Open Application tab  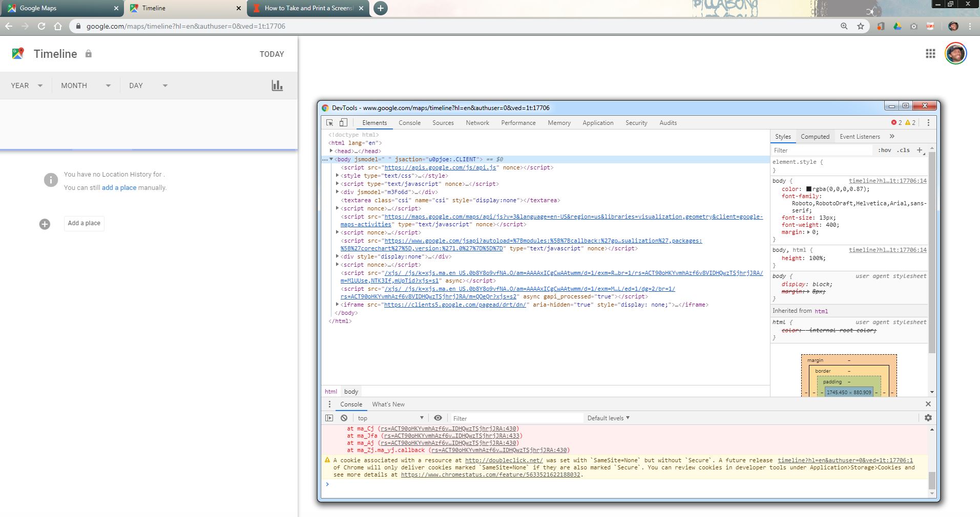tap(598, 123)
